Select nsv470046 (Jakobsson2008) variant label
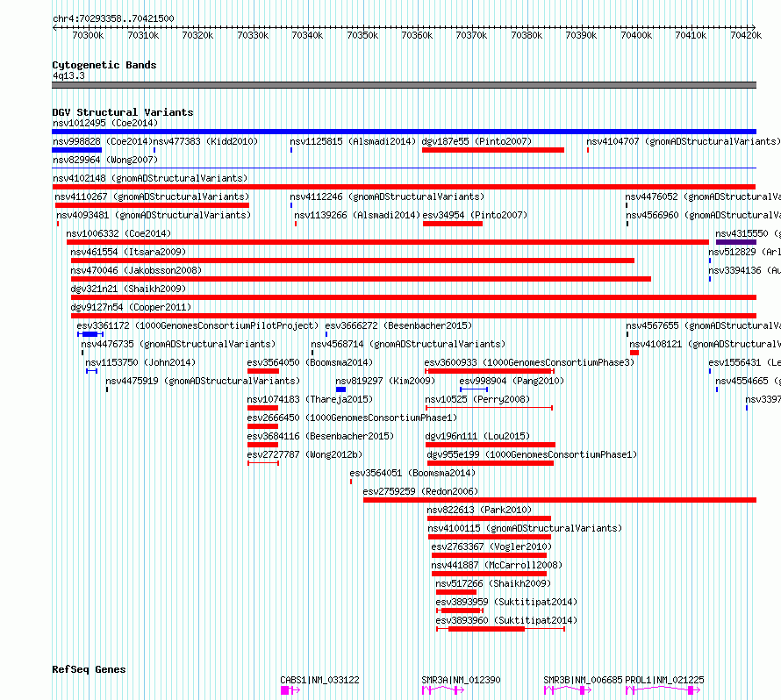Screen dimensions: 781x700 (136, 270)
